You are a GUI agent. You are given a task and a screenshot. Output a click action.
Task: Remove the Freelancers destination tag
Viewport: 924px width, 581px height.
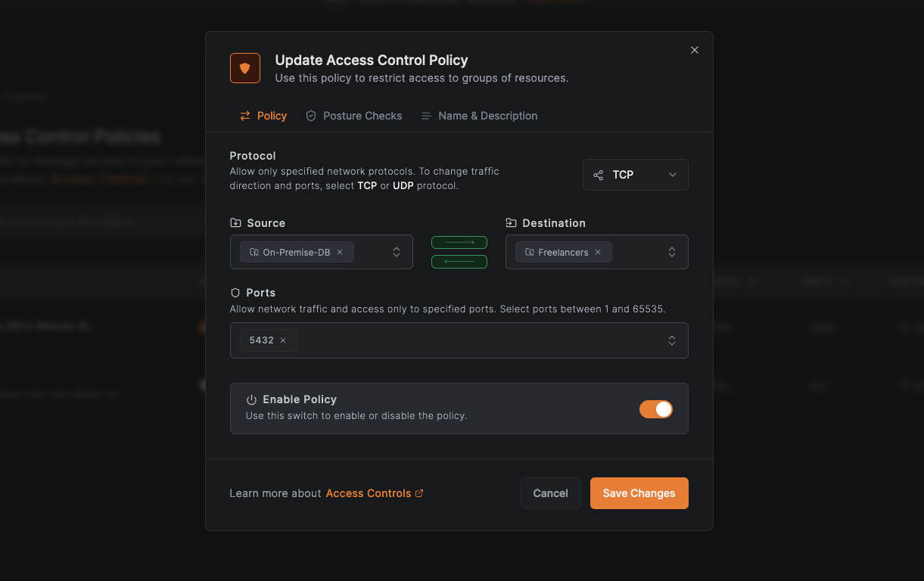click(x=597, y=252)
